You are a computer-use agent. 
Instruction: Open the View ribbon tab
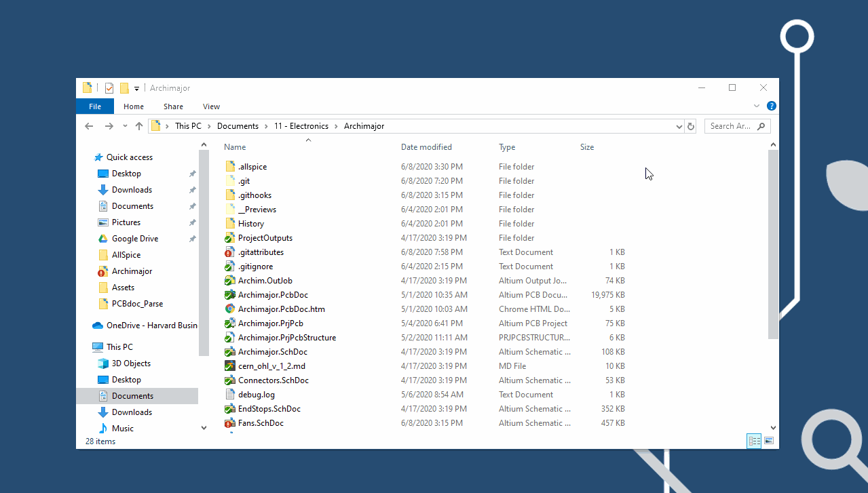coord(211,106)
